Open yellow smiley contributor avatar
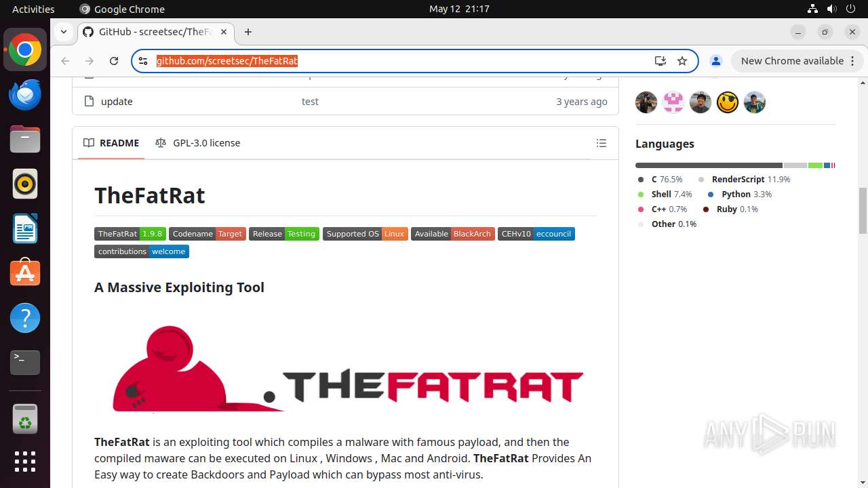 (728, 102)
